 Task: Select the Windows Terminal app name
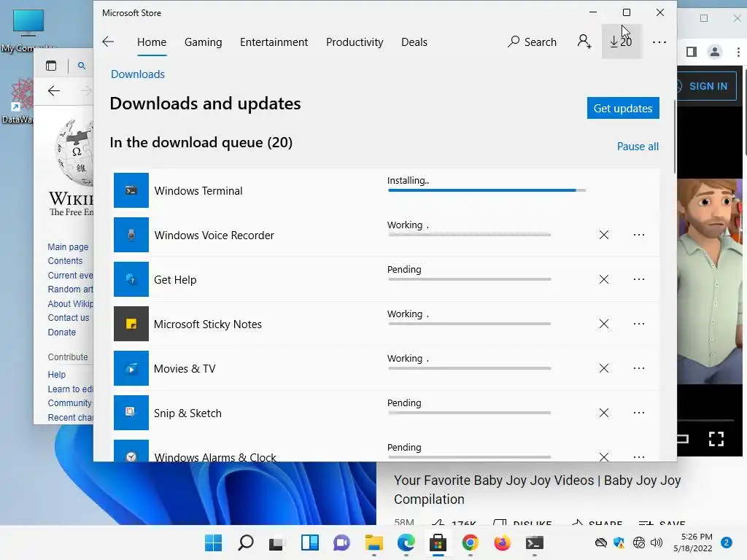click(x=198, y=191)
